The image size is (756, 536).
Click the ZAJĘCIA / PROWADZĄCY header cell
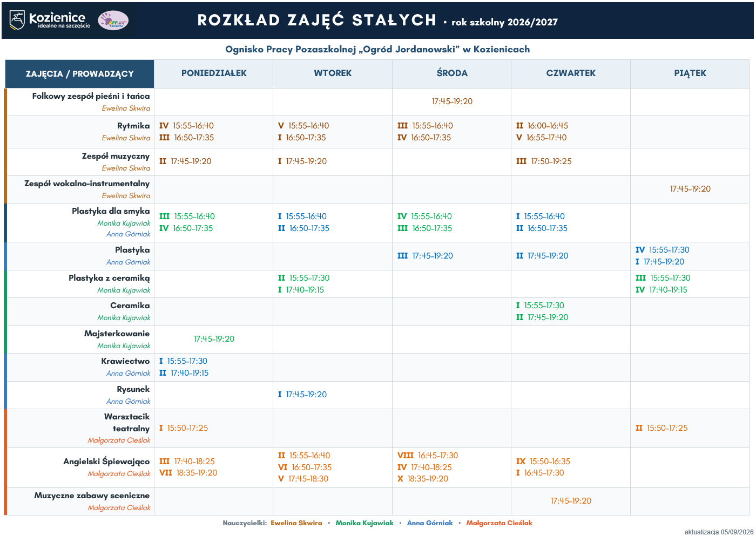click(x=80, y=74)
